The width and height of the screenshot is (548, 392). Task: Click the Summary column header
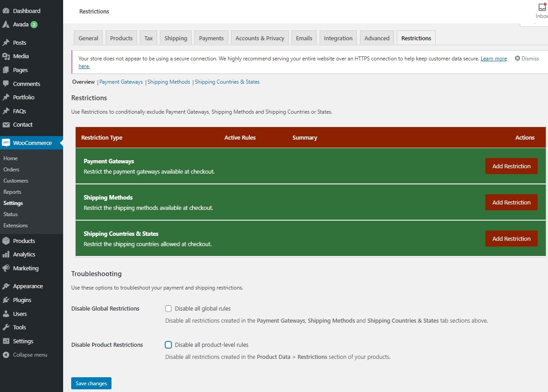click(x=304, y=138)
